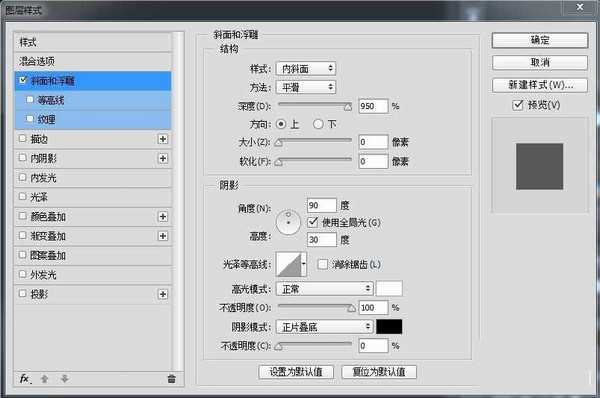
Task: Click the 设置为默认值 button
Action: [296, 372]
